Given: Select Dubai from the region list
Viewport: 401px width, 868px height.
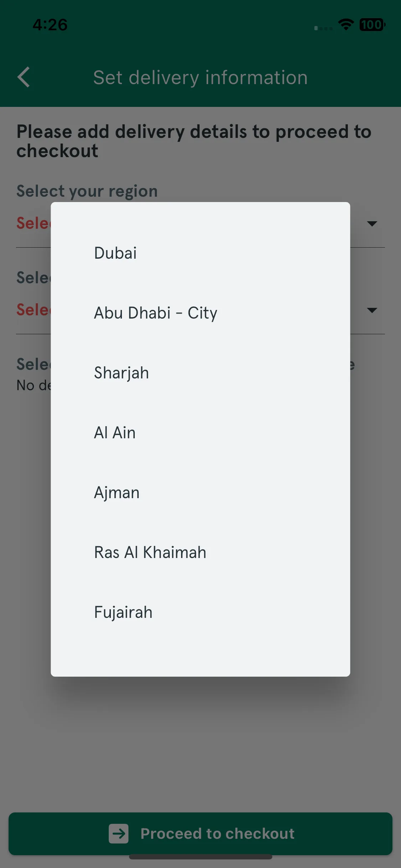Looking at the screenshot, I should (x=200, y=253).
